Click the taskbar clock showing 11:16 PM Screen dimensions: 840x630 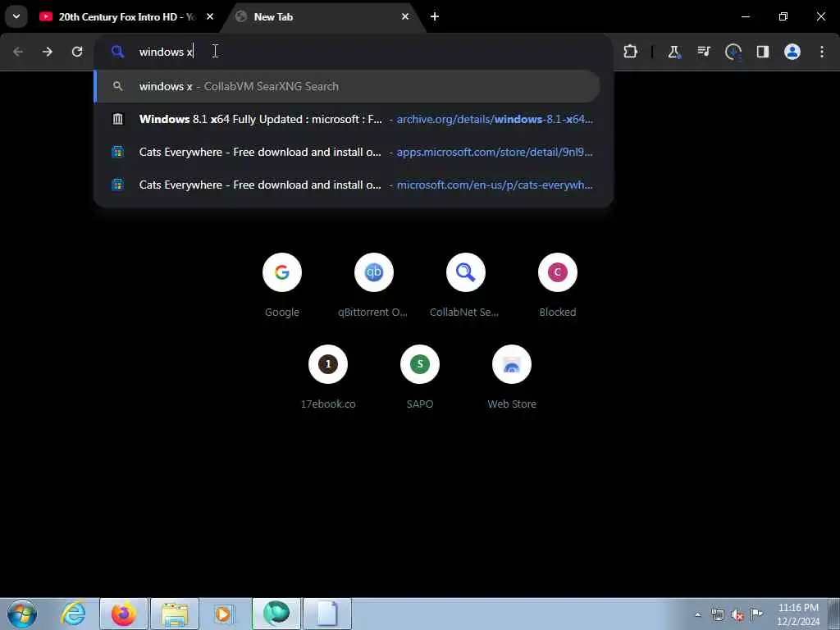[798, 614]
